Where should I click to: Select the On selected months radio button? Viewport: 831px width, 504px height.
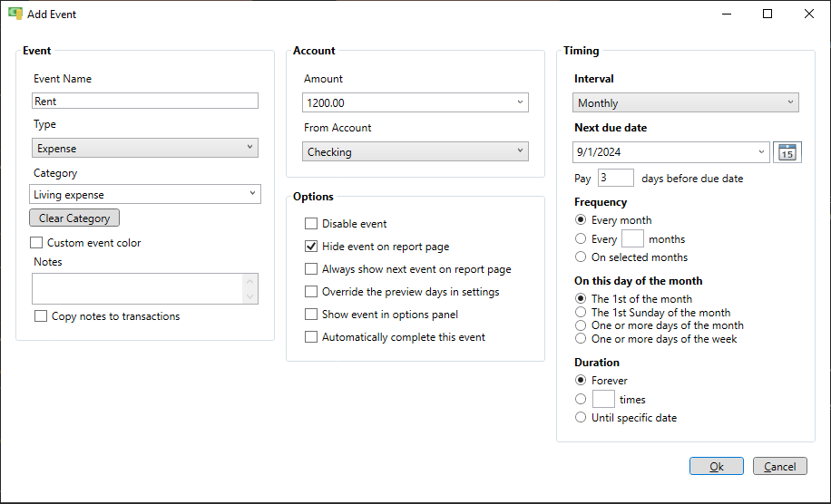click(581, 257)
